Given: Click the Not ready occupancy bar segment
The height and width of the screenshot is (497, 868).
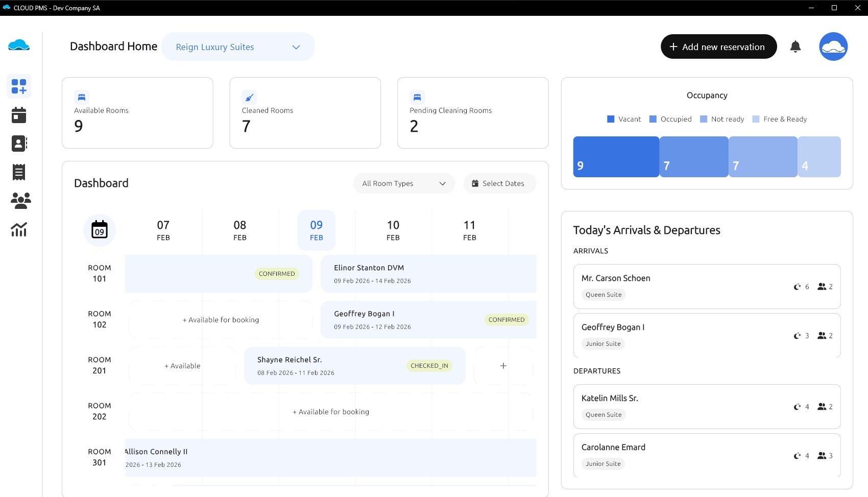Looking at the screenshot, I should click(x=763, y=157).
